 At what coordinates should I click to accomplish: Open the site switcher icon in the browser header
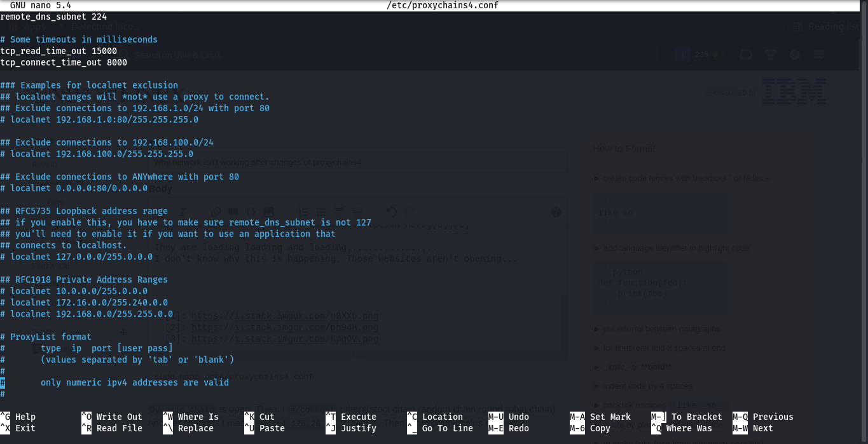[x=819, y=55]
